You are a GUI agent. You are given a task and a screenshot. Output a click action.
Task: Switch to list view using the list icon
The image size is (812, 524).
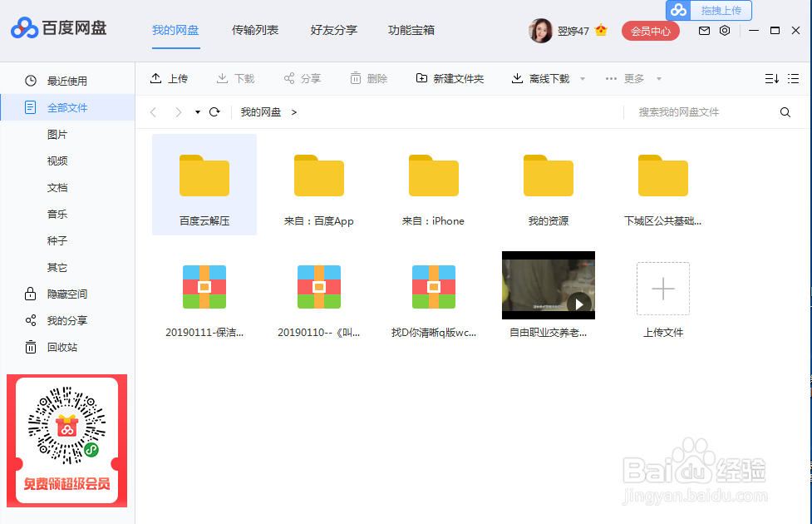793,77
